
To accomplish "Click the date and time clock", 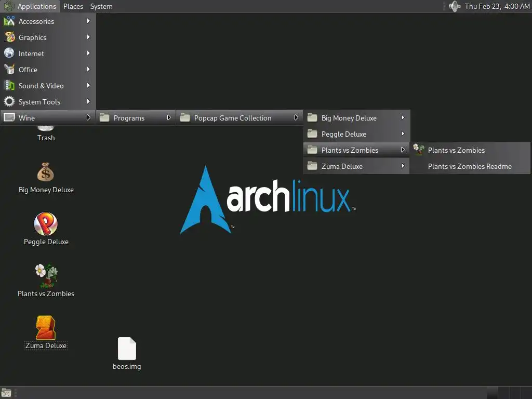I will (x=497, y=6).
